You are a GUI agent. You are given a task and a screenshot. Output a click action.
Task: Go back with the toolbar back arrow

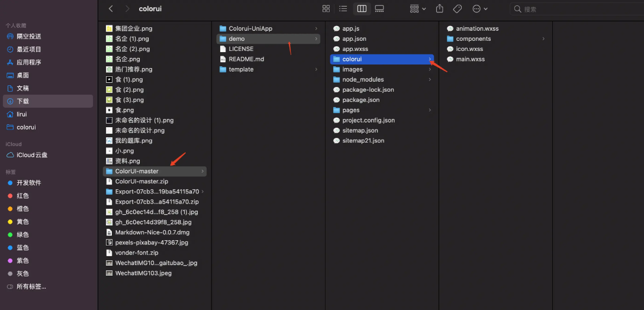(111, 9)
